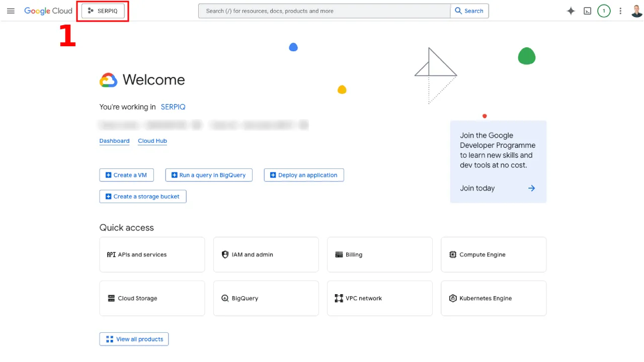Open the APIs and services card

tap(152, 255)
